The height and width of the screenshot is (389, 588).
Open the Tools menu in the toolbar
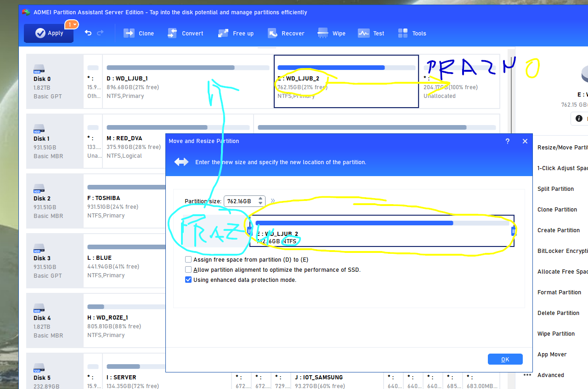[412, 33]
